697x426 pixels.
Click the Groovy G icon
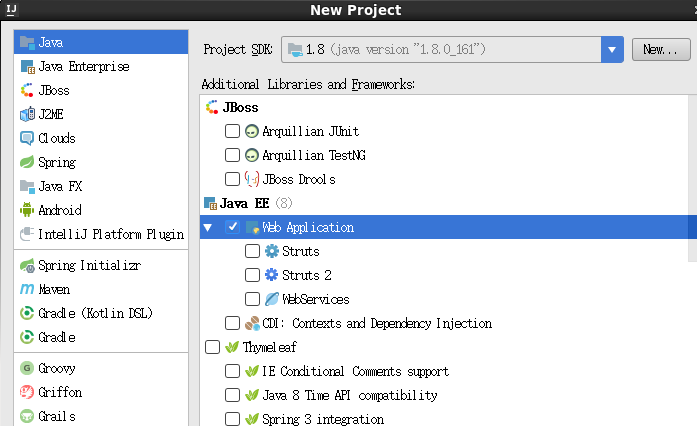point(27,369)
